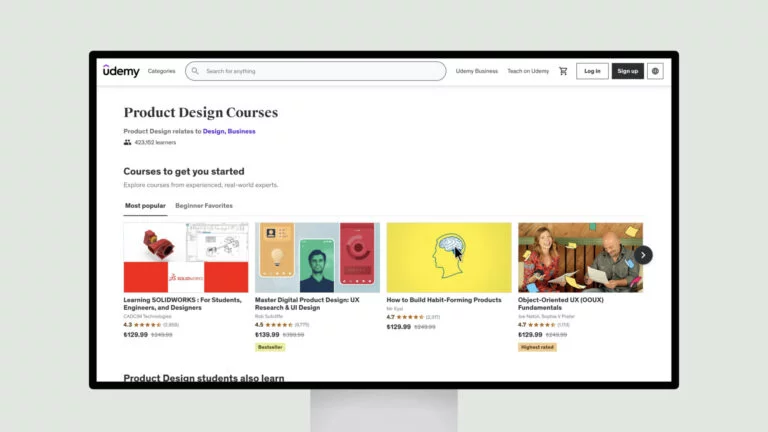Open Udemy Business link
This screenshot has height=432, width=768.
click(477, 71)
